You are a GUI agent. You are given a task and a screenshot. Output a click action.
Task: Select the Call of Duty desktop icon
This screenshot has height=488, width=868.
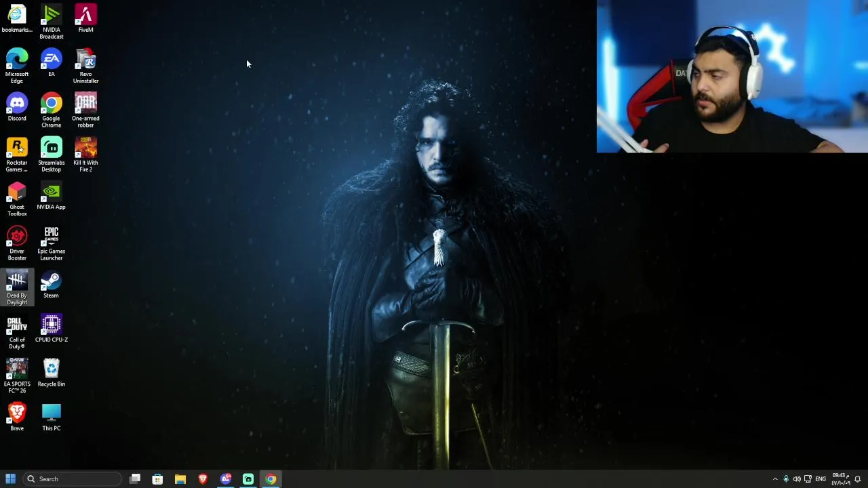17,332
